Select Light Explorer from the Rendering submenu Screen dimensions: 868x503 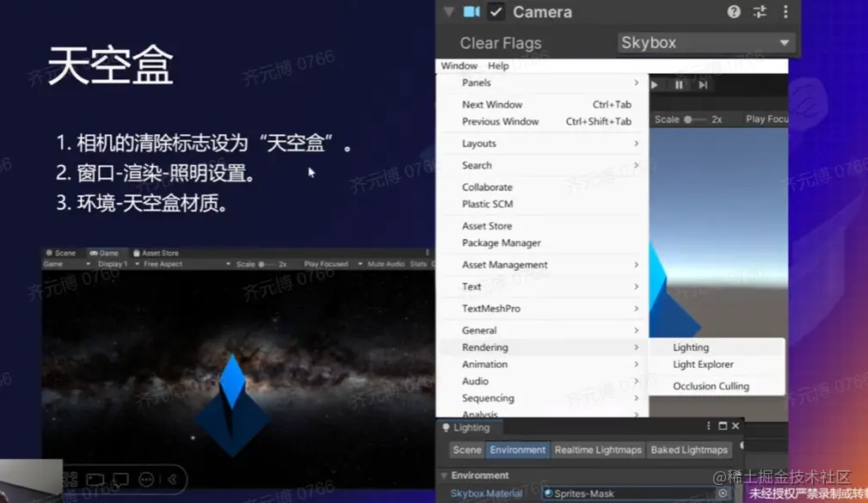click(717, 364)
